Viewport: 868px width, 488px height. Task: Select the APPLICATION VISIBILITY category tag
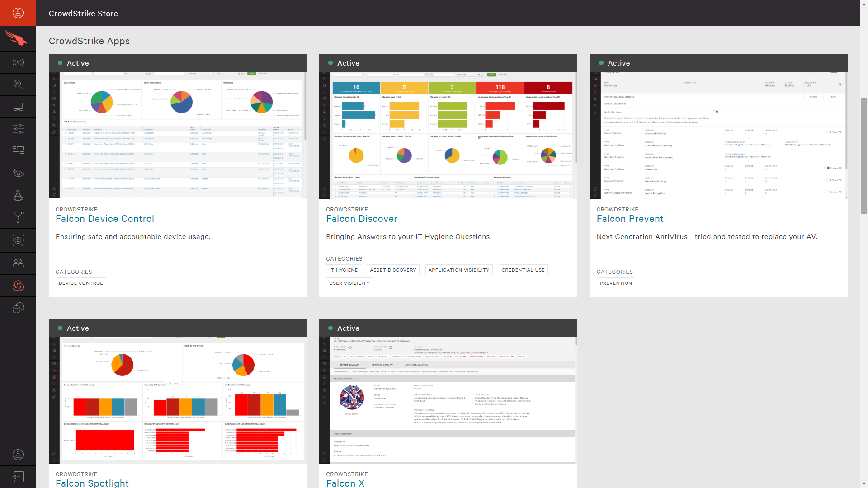point(459,270)
